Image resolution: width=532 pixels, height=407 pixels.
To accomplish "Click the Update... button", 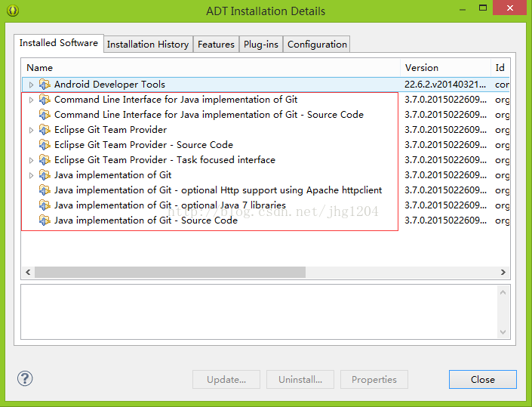I will tap(226, 379).
